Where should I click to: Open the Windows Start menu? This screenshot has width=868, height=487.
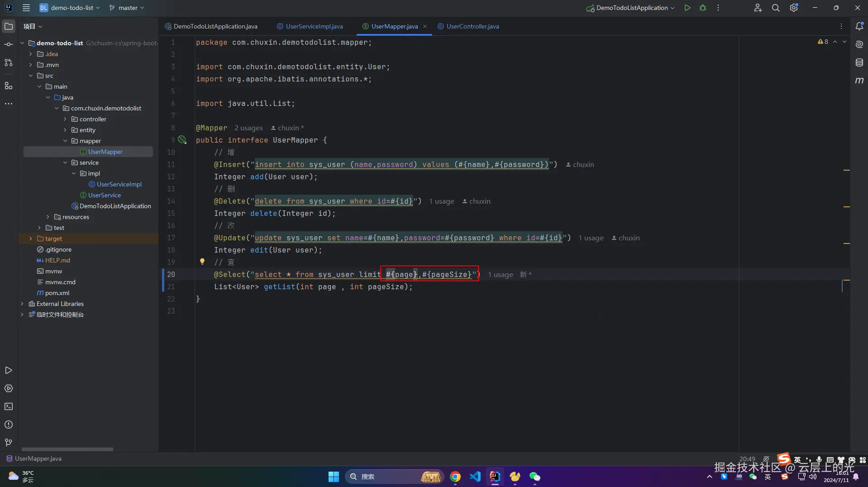334,477
